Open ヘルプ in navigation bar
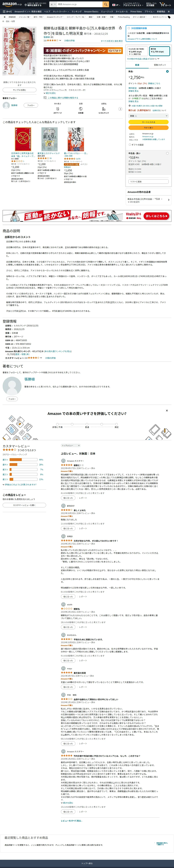The width and height of the screenshot is (174, 868). coord(47,11)
